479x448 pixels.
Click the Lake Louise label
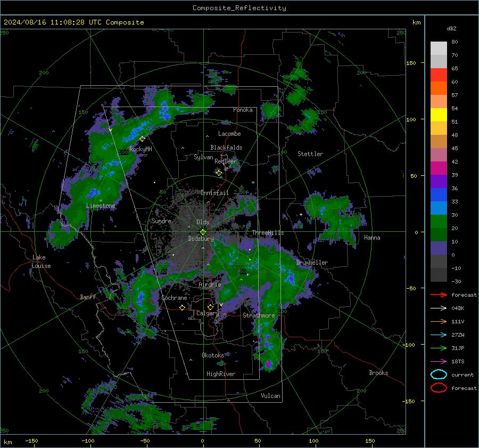41,262
